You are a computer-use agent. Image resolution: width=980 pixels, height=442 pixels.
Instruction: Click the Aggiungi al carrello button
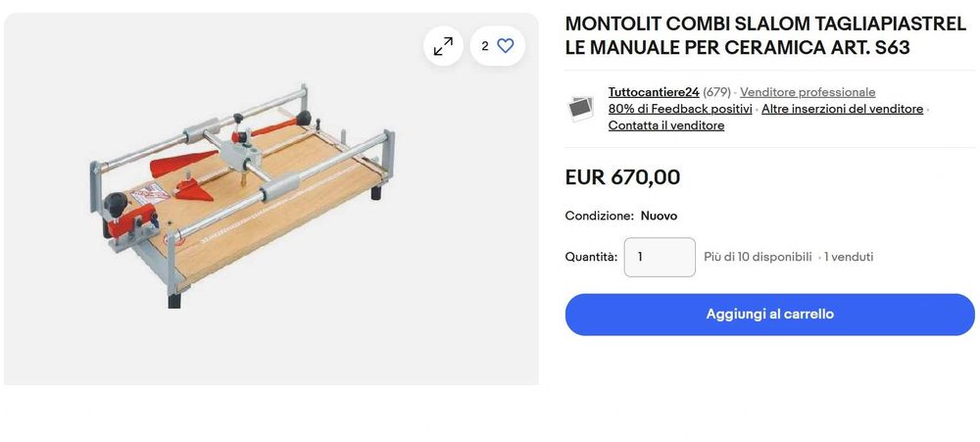coord(769,315)
